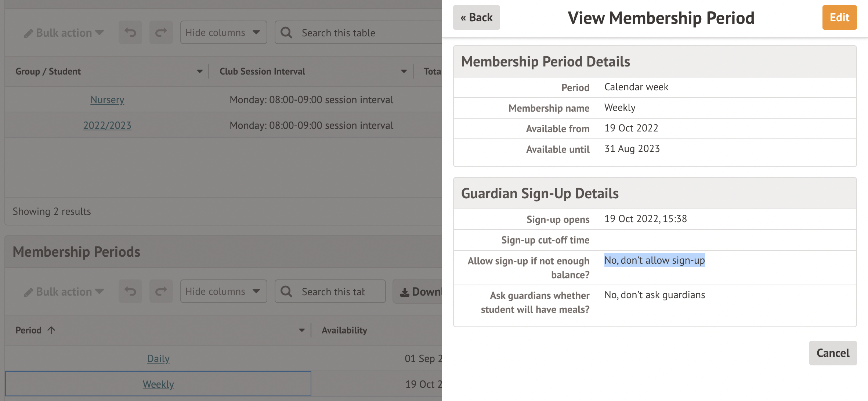Open the Nursery group link
Screen dimensions: 868x401
(107, 100)
